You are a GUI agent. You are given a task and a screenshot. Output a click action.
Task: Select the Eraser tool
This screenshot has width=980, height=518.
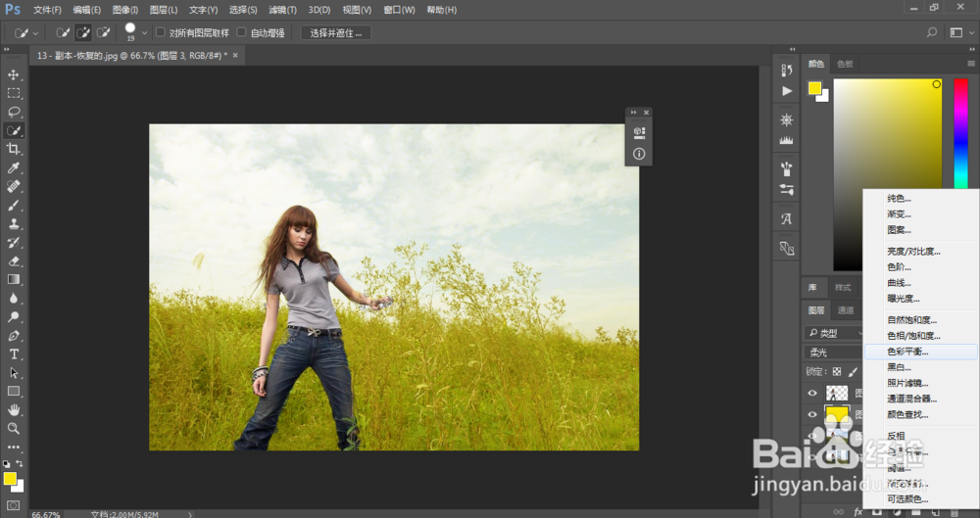point(13,261)
